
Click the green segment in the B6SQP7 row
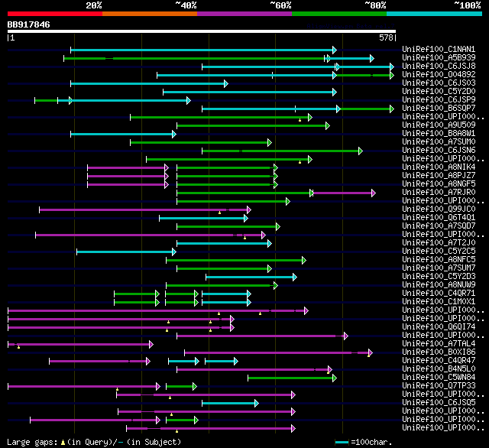coord(367,109)
